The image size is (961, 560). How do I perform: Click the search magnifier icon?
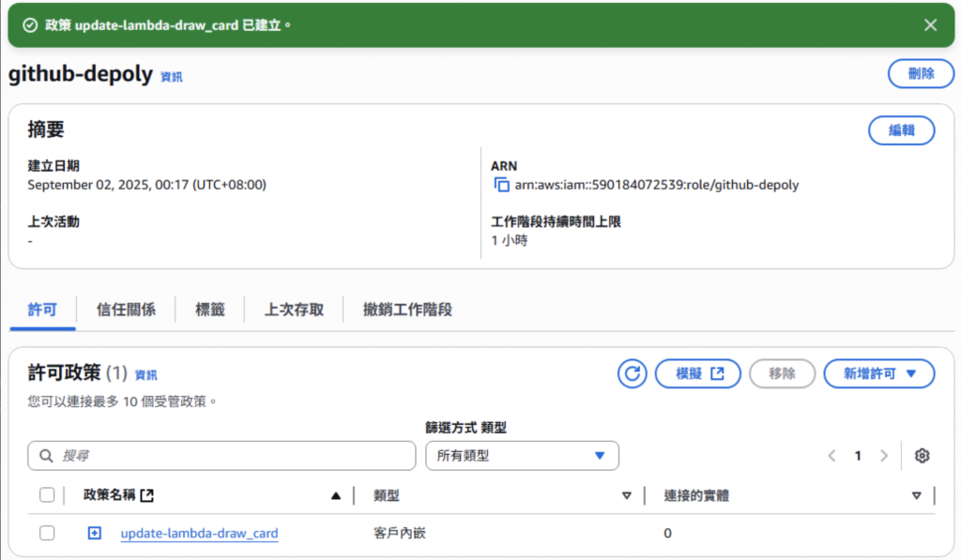tap(46, 456)
